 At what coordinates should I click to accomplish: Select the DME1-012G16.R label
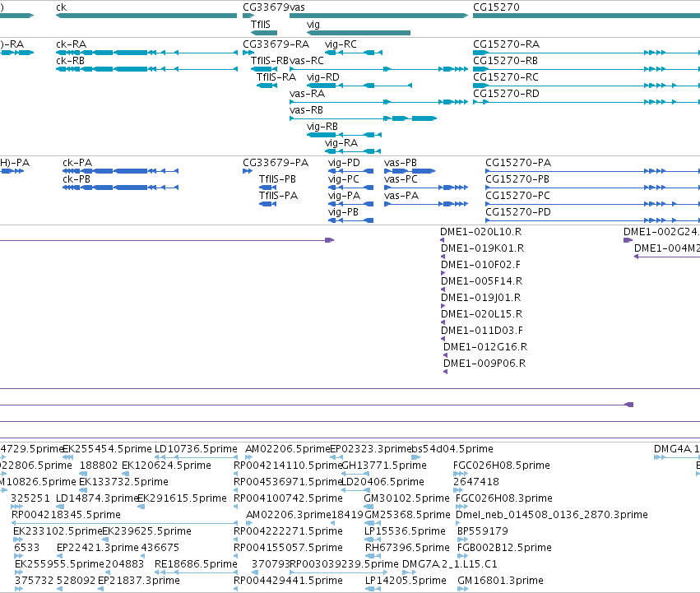coord(485,347)
